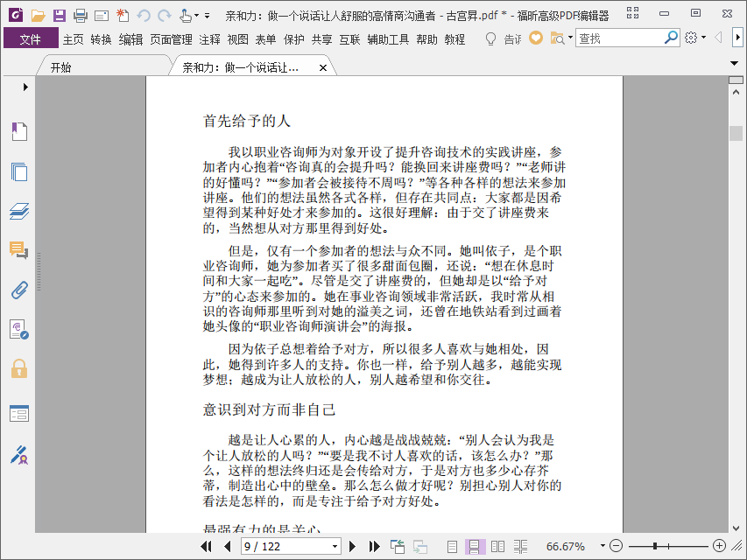Open the 页面管理 ribbon tab
747x560 pixels.
[x=171, y=39]
